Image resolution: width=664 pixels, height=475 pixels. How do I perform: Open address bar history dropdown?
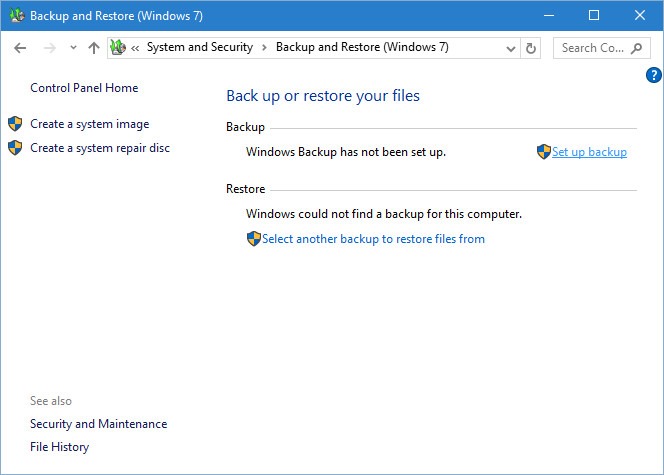point(511,48)
